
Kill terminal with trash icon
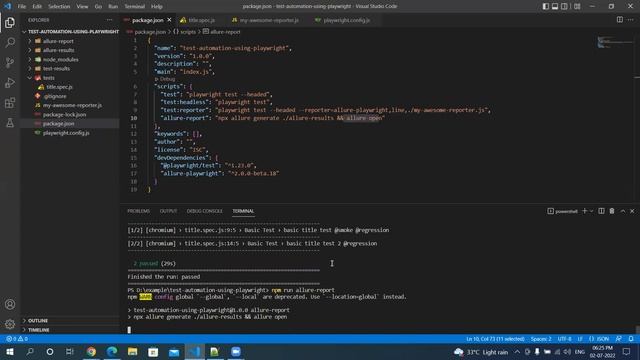point(612,211)
